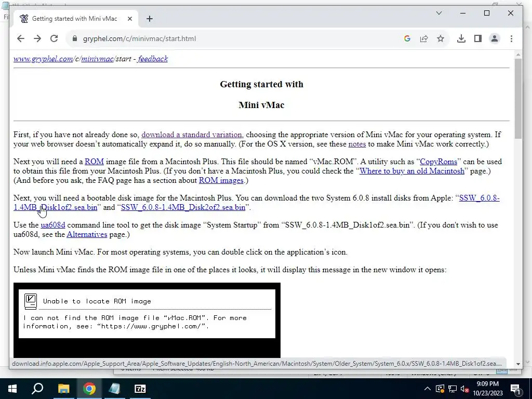This screenshot has width=532, height=399.
Task: Open the notepad-style app in taskbar
Action: [x=115, y=389]
